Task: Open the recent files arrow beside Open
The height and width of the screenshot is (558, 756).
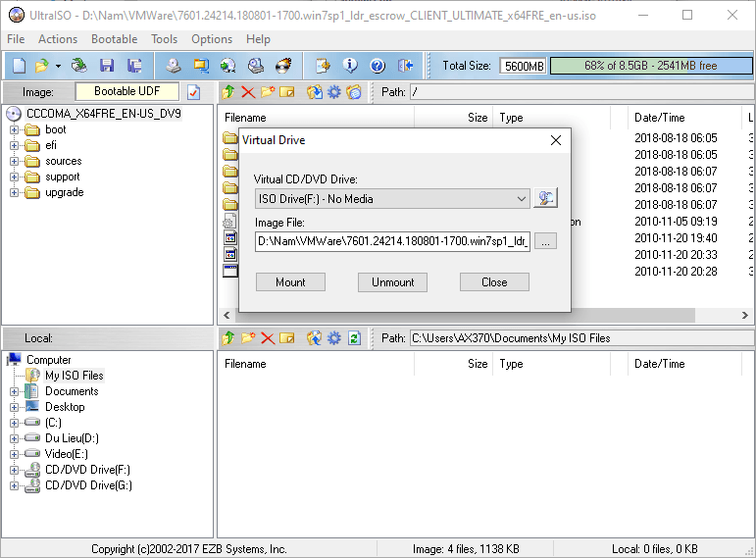Action: (58, 66)
